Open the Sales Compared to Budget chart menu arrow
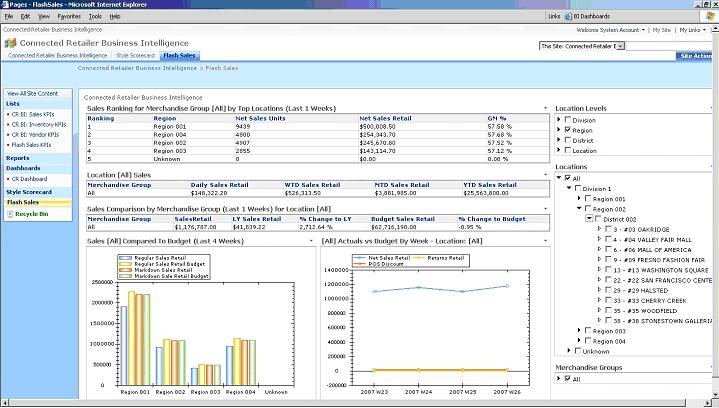This screenshot has width=719, height=408. click(313, 241)
